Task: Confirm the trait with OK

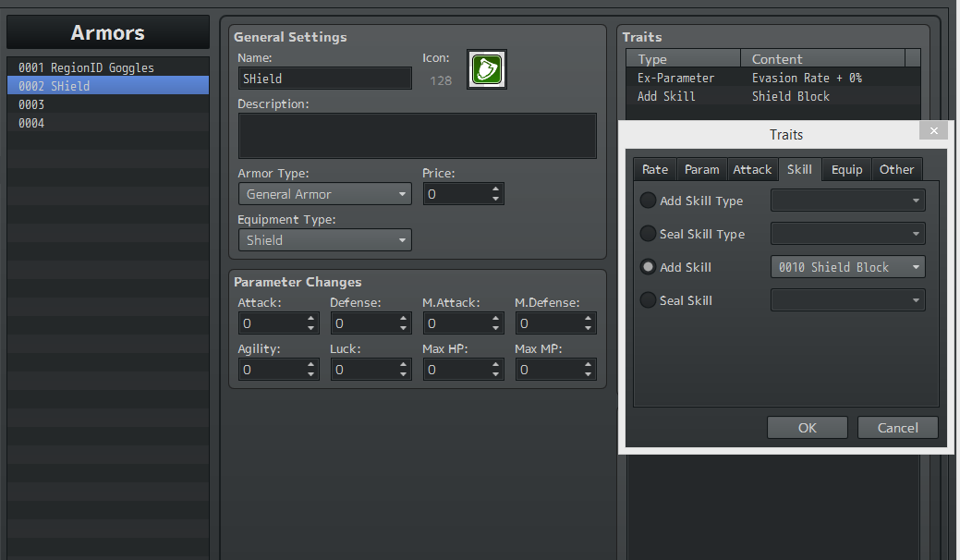Action: coord(808,428)
